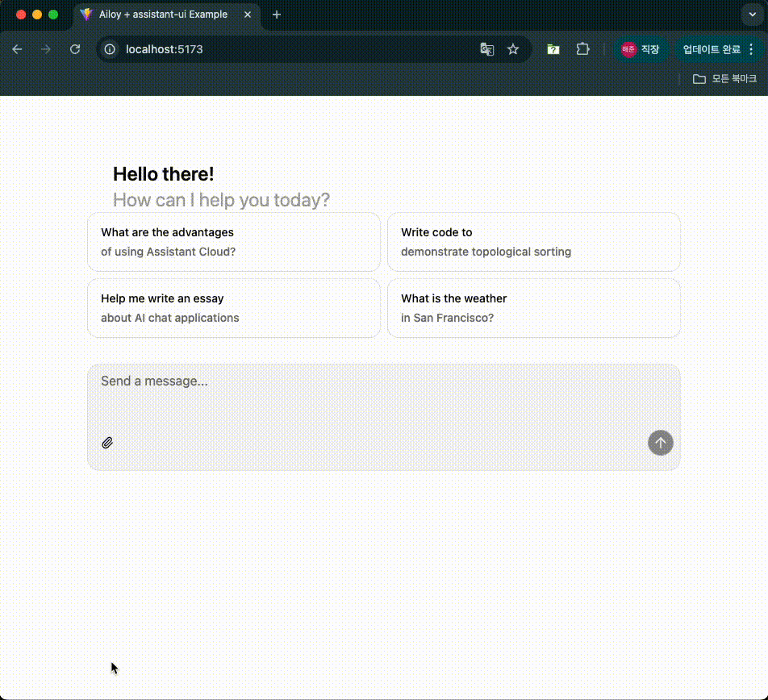Open the Extensions puzzle icon

pos(582,49)
